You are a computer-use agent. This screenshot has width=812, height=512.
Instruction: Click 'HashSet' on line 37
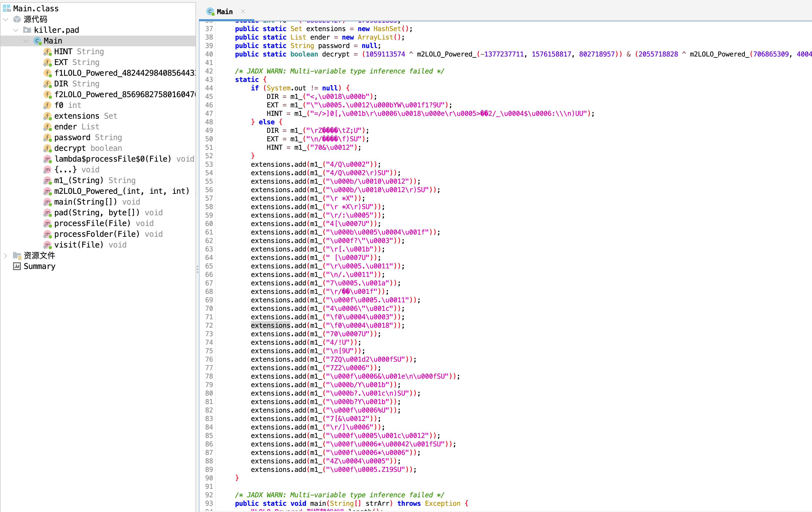(387, 29)
